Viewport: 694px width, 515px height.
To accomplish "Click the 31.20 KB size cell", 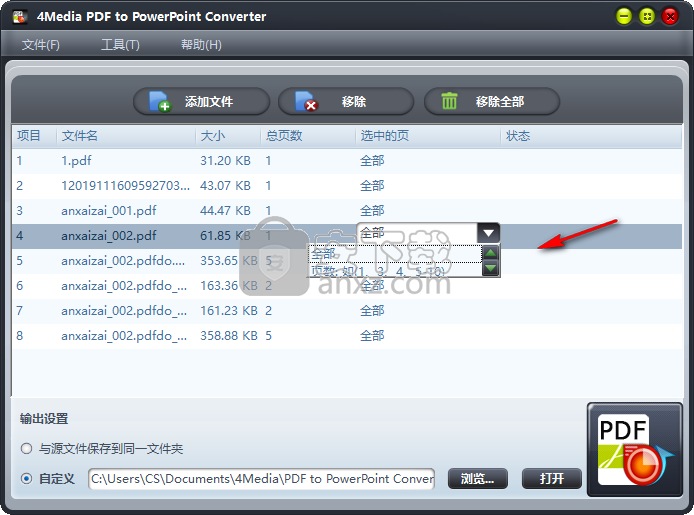I will pos(225,161).
